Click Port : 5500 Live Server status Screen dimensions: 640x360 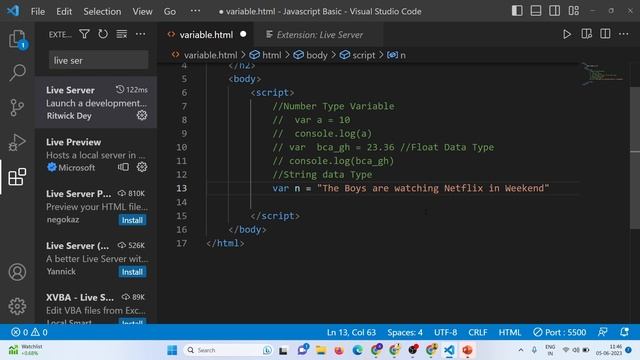[560, 332]
